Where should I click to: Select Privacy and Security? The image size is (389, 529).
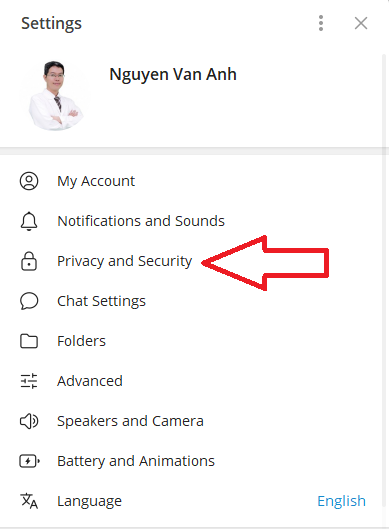click(x=192, y=261)
